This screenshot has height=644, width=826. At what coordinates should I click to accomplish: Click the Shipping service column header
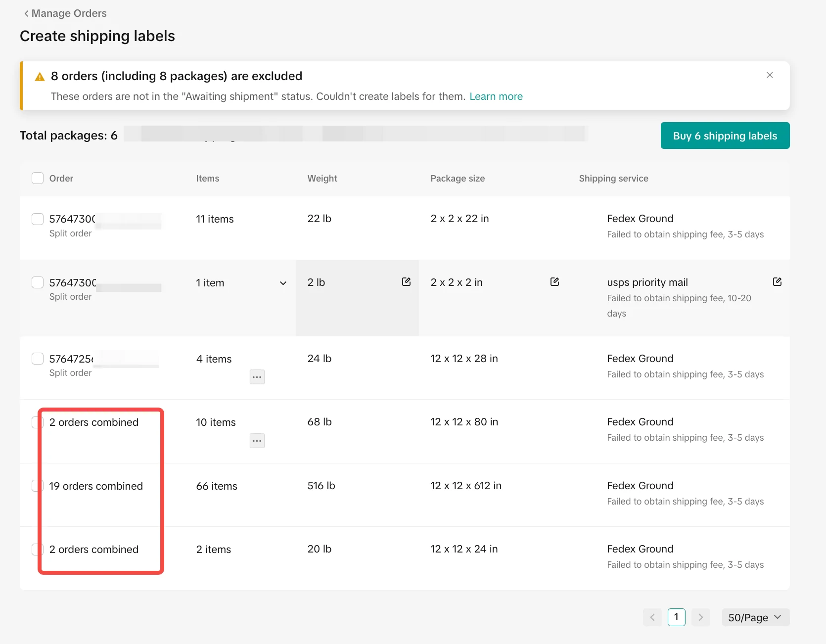[x=613, y=179]
